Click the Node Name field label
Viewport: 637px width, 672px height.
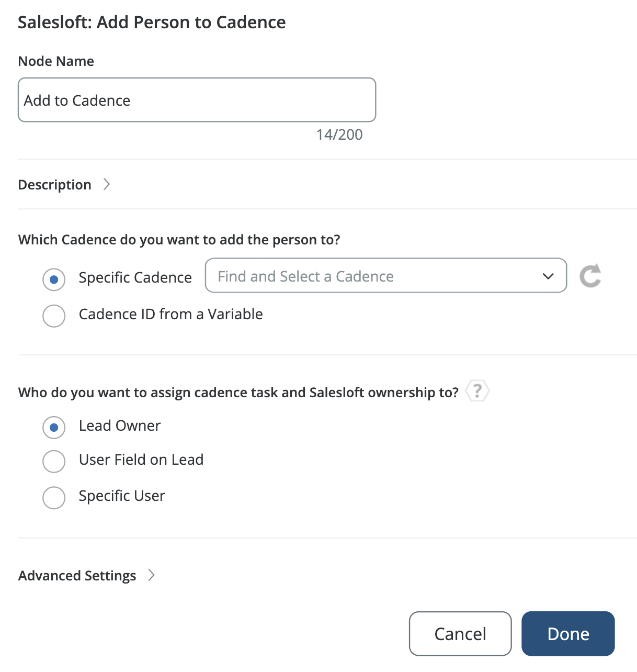(x=56, y=61)
